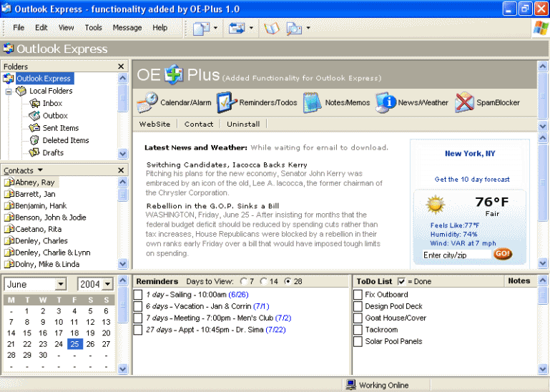
Task: Click the WebSite link
Action: 154,124
